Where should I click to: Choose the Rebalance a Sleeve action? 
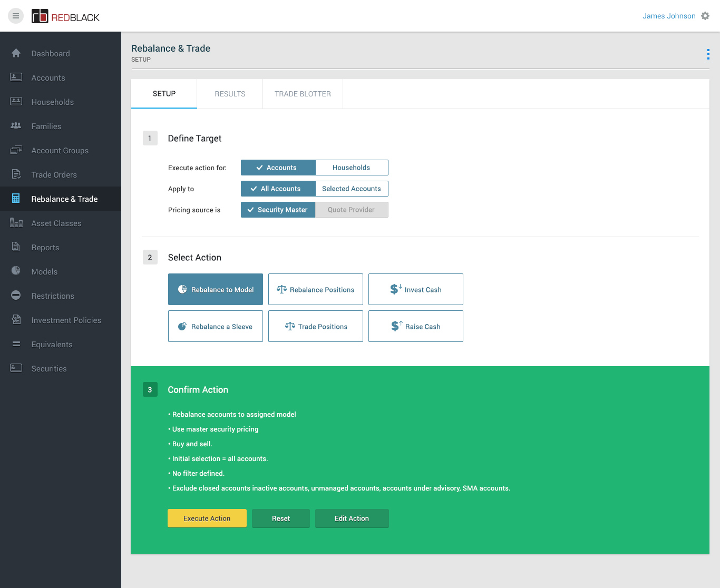[x=216, y=326]
